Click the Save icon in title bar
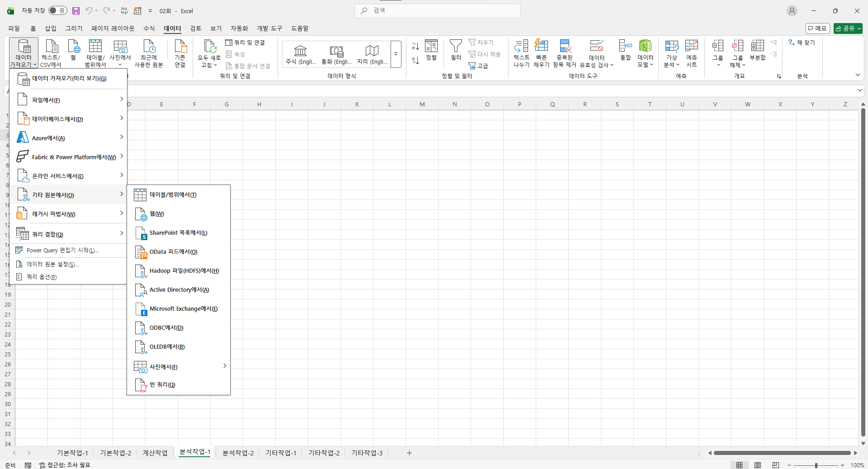Screen dimensions: 868x469 tap(76, 11)
